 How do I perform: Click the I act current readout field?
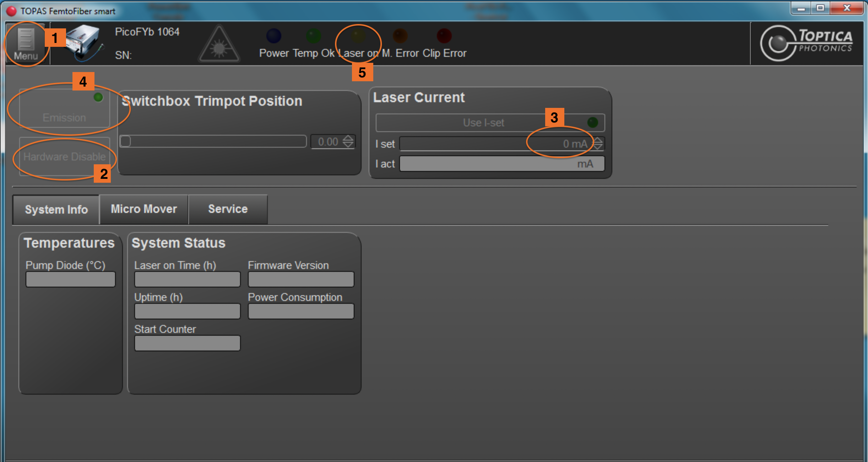pyautogui.click(x=502, y=164)
